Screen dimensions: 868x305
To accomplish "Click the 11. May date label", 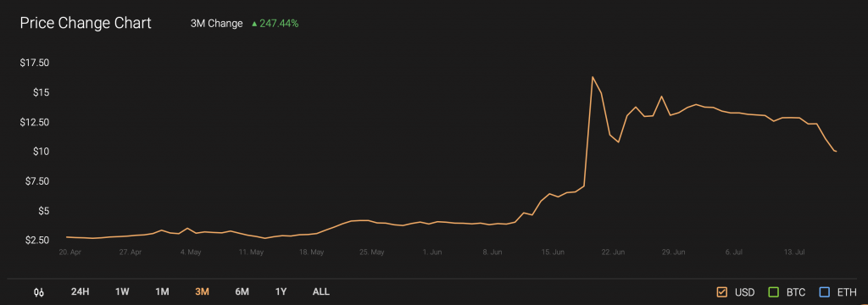I will [x=251, y=252].
